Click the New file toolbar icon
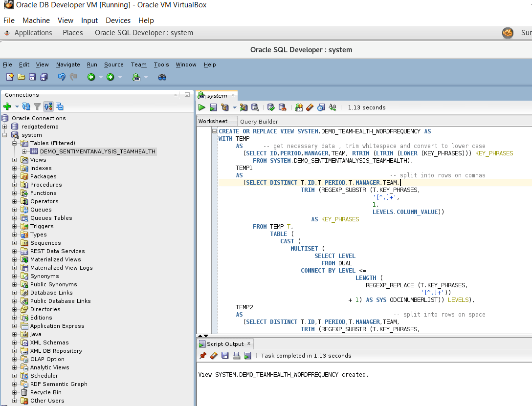 tap(10, 77)
